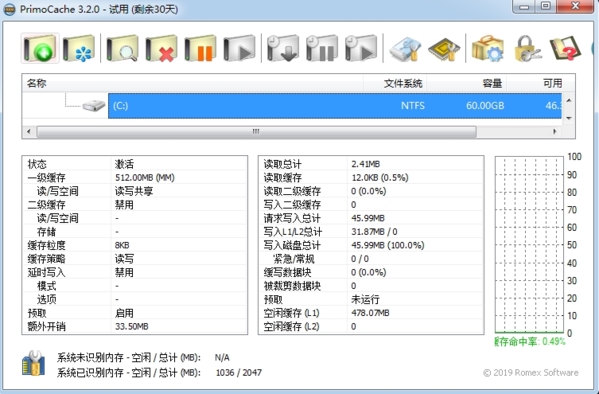The width and height of the screenshot is (599, 394).
Task: Click the 缓存粒度 value 8KB
Action: tap(122, 245)
